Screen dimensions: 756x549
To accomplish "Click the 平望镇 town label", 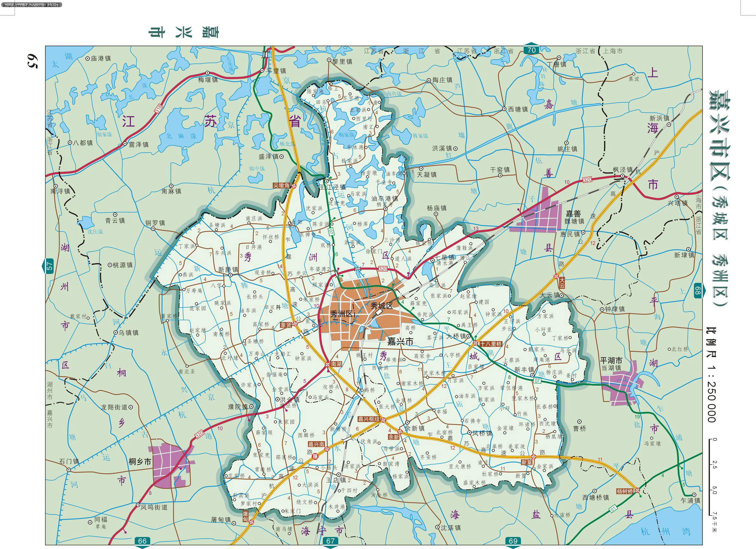I will [276, 71].
